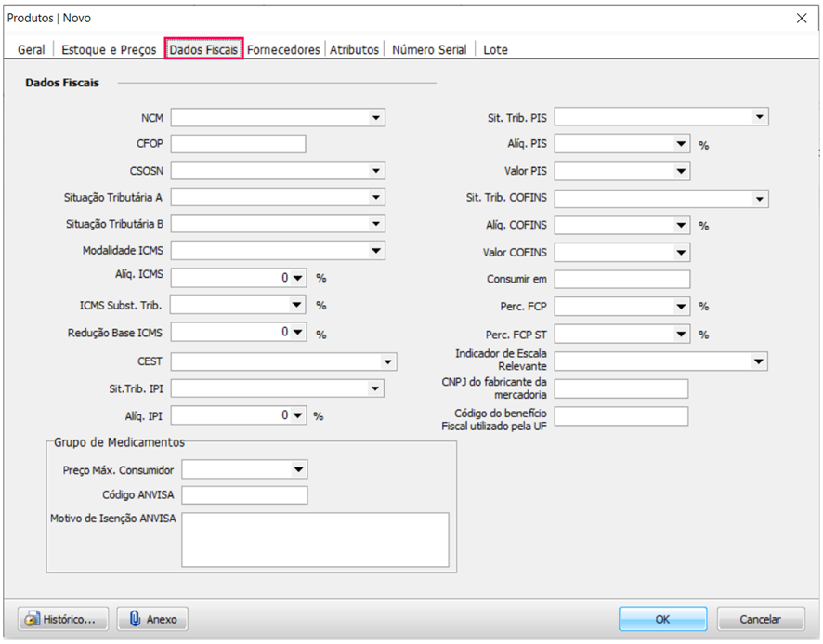Expand the CEST dropdown arrow
The image size is (823, 644).
387,362
